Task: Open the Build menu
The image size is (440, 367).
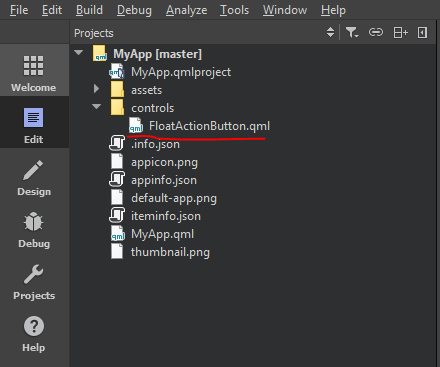Action: coord(89,10)
